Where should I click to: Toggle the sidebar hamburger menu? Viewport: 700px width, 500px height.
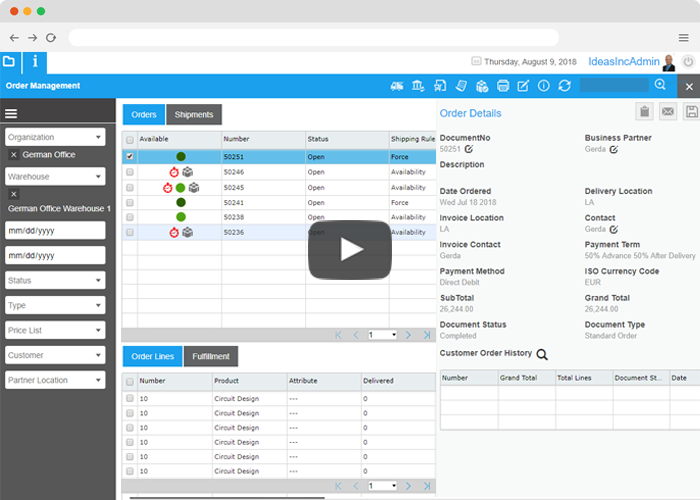point(11,113)
